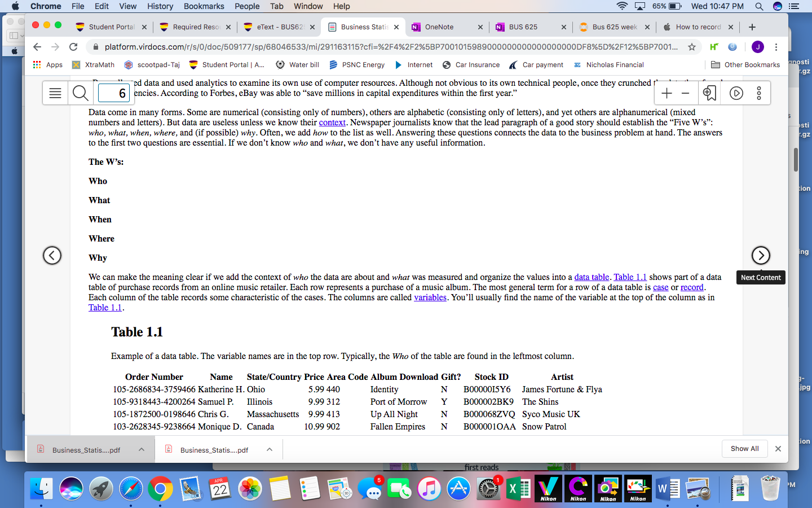Image resolution: width=812 pixels, height=508 pixels.
Task: Click Show All downloads button
Action: (x=744, y=449)
